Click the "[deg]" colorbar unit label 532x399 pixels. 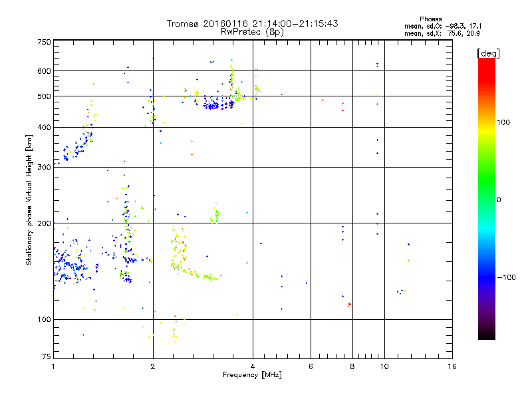(488, 53)
